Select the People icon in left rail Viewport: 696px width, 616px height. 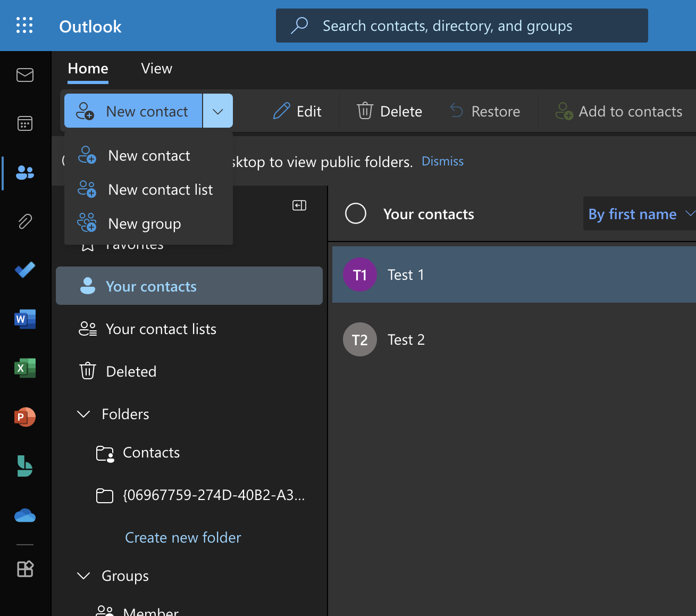(x=25, y=172)
